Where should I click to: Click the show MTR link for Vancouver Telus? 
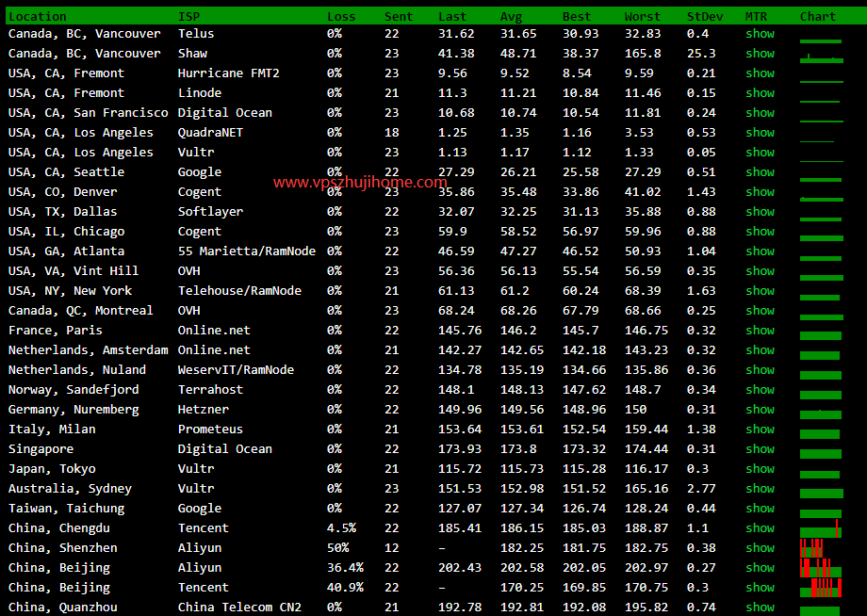pyautogui.click(x=760, y=34)
